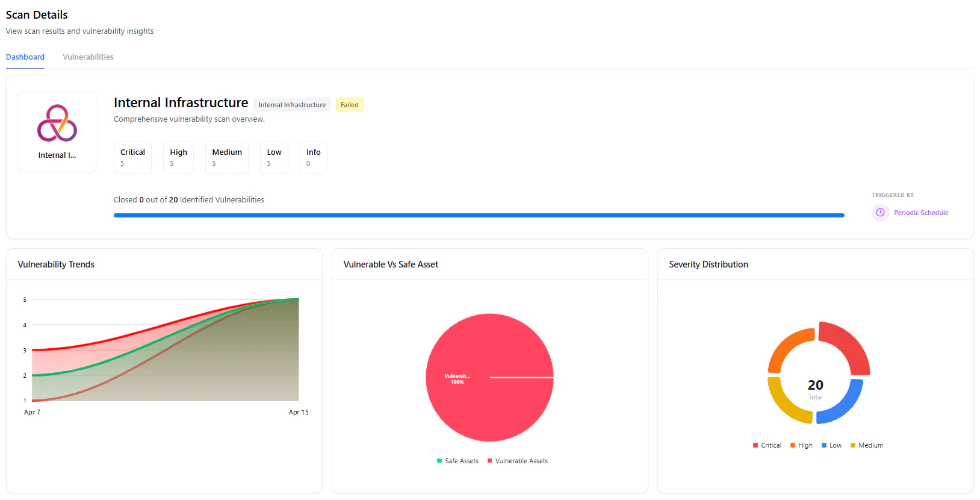Click the Internal Infrastructure logo icon
This screenshot has height=500, width=980.
[x=57, y=123]
